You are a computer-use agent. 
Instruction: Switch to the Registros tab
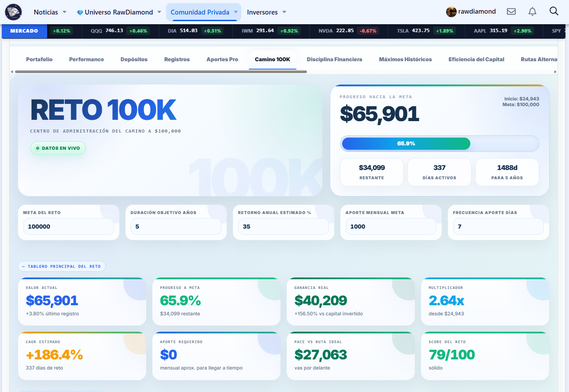tap(177, 59)
